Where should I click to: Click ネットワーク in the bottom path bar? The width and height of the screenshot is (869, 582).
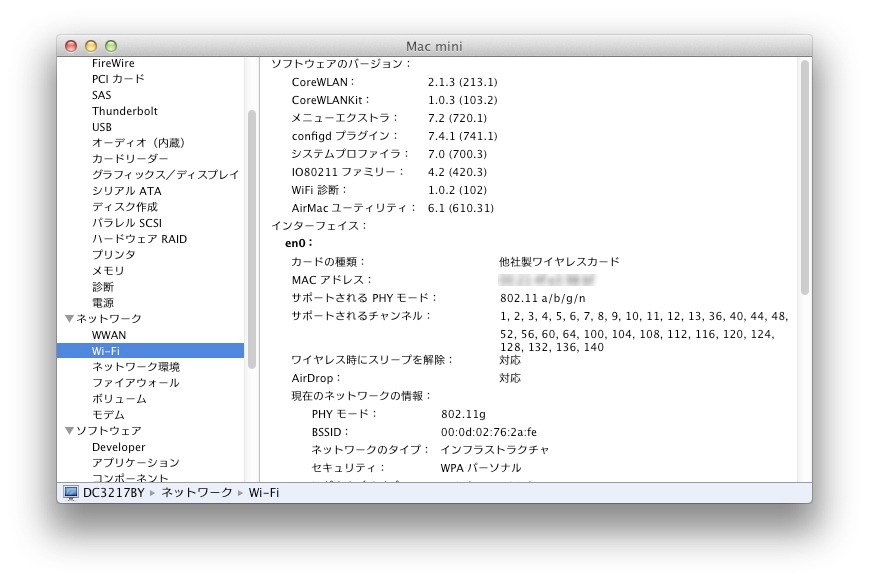pos(197,493)
